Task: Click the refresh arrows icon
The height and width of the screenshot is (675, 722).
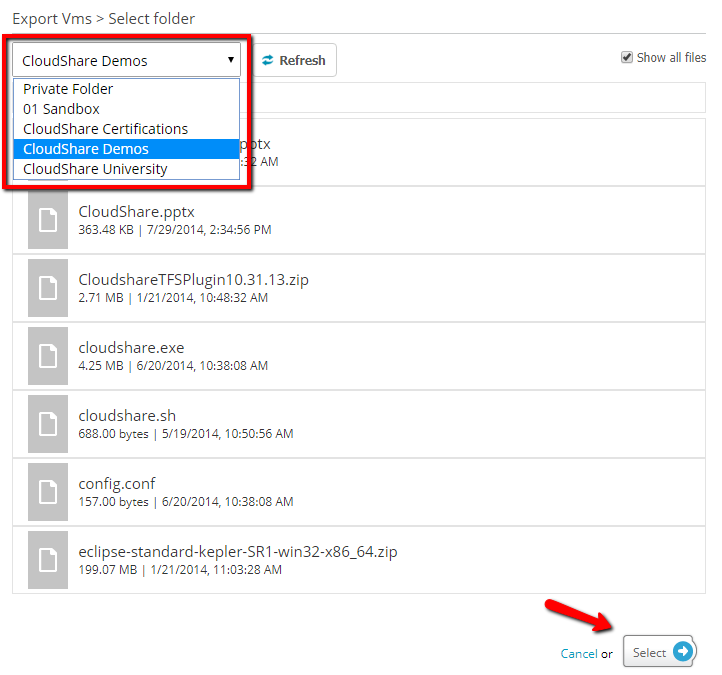Action: point(268,60)
